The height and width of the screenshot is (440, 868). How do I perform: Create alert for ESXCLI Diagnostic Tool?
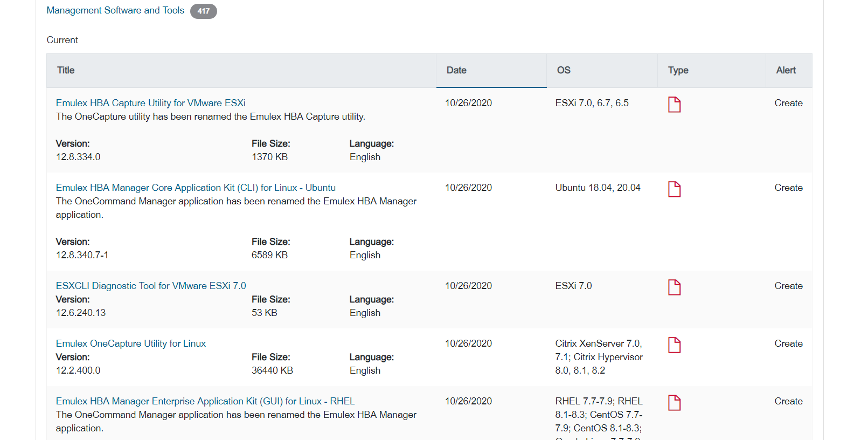pos(788,286)
